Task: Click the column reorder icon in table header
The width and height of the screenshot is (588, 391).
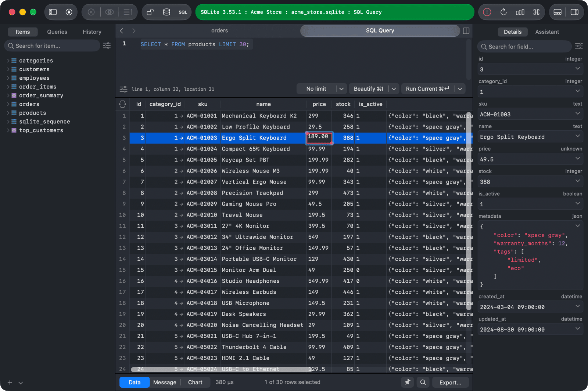Action: pyautogui.click(x=123, y=104)
